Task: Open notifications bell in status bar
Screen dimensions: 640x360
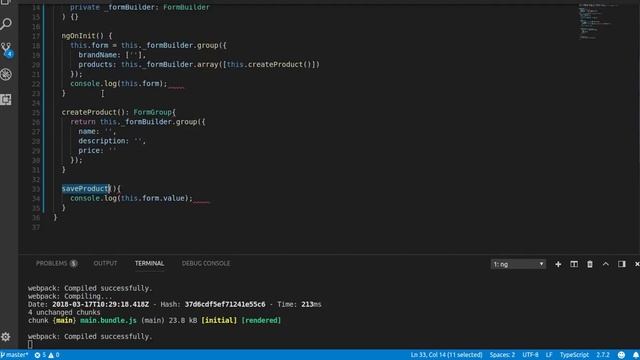Action: click(x=636, y=355)
